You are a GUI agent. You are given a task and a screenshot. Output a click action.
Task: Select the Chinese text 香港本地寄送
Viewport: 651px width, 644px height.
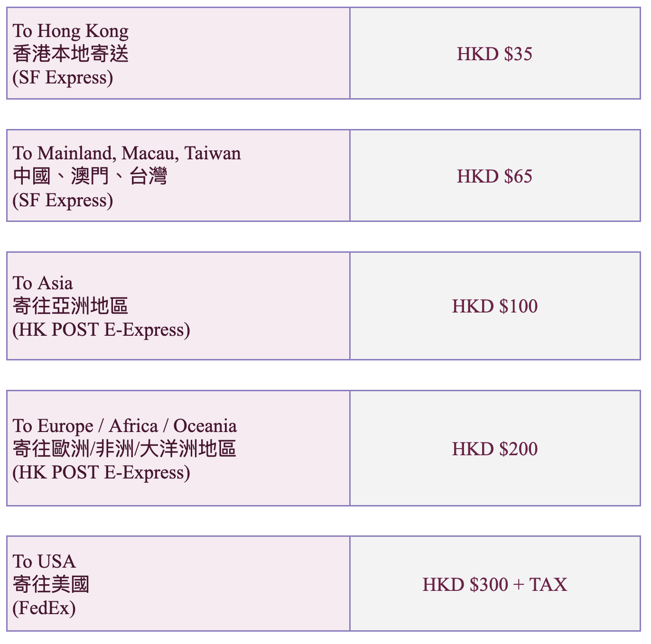(71, 54)
